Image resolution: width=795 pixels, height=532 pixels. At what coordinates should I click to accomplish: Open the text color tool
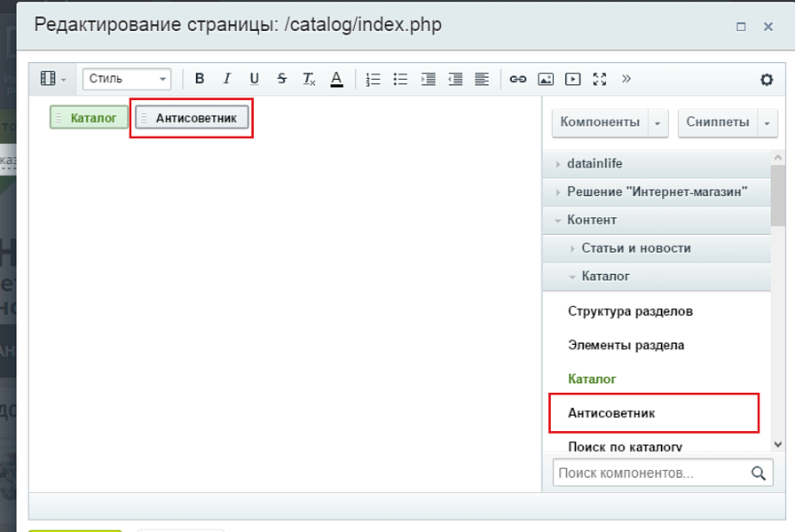[336, 79]
